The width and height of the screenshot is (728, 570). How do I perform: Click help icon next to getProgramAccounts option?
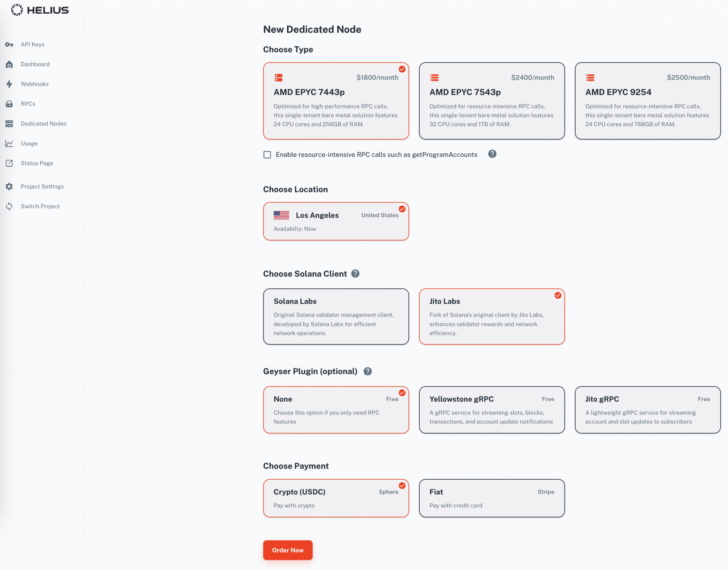492,154
